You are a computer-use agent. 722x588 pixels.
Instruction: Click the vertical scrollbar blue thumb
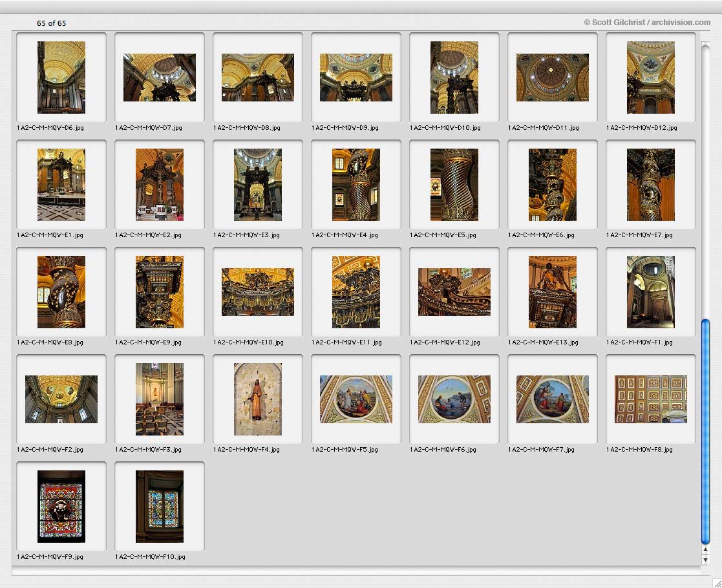(705, 432)
